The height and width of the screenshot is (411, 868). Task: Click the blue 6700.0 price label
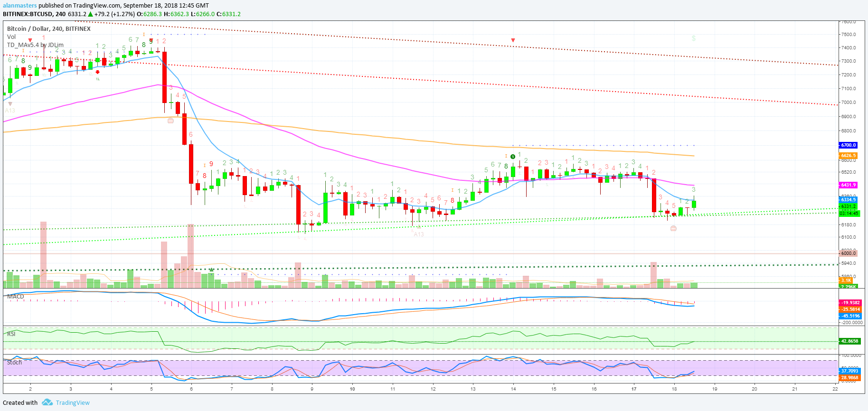pyautogui.click(x=848, y=145)
